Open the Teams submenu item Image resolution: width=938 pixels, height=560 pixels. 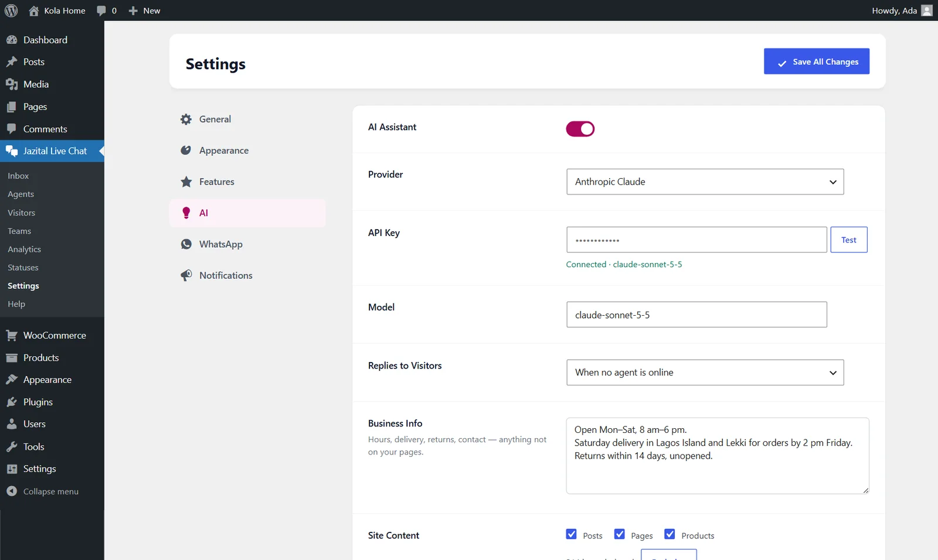coord(19,231)
